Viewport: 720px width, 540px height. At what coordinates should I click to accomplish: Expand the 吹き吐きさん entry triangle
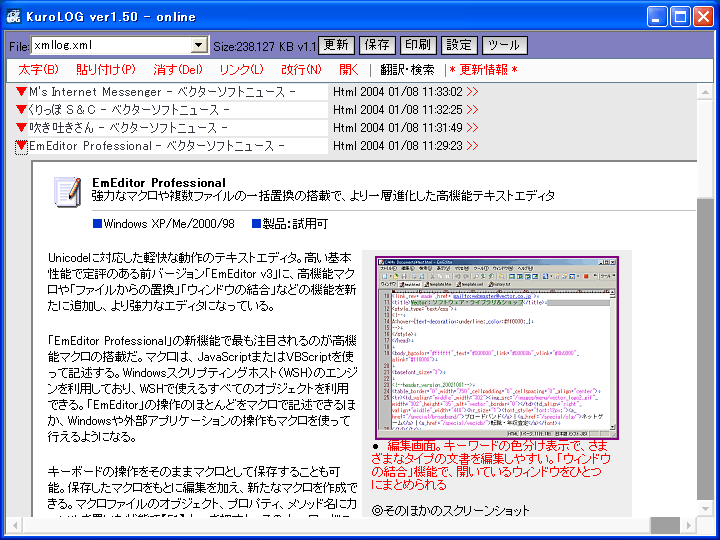(x=21, y=127)
